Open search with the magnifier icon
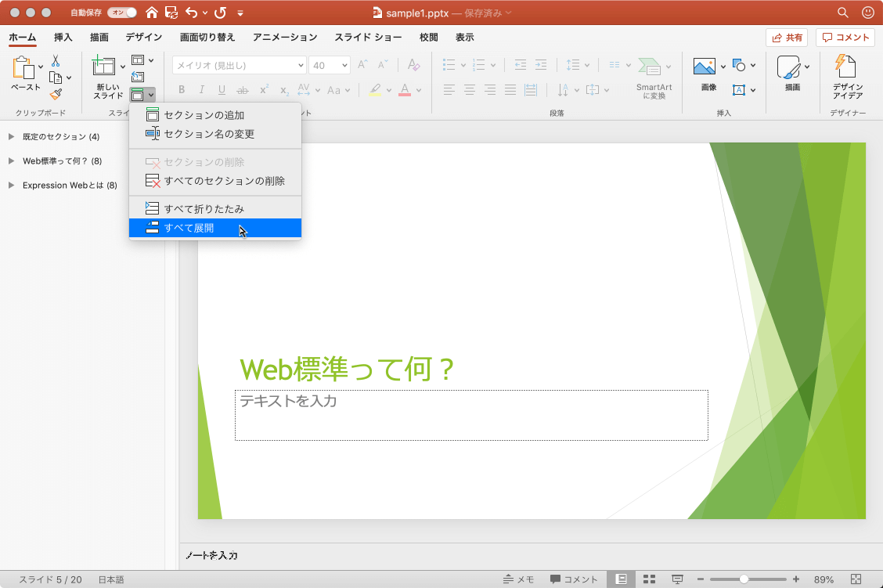 (x=842, y=13)
